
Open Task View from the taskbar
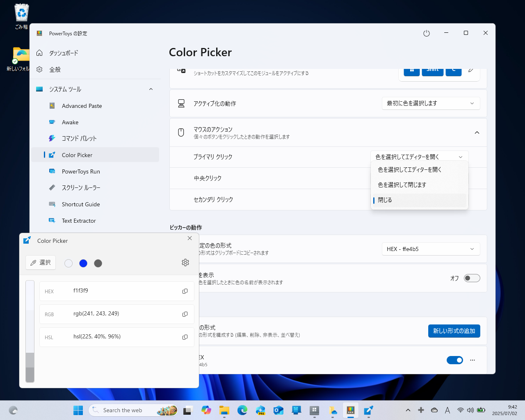(x=188, y=410)
